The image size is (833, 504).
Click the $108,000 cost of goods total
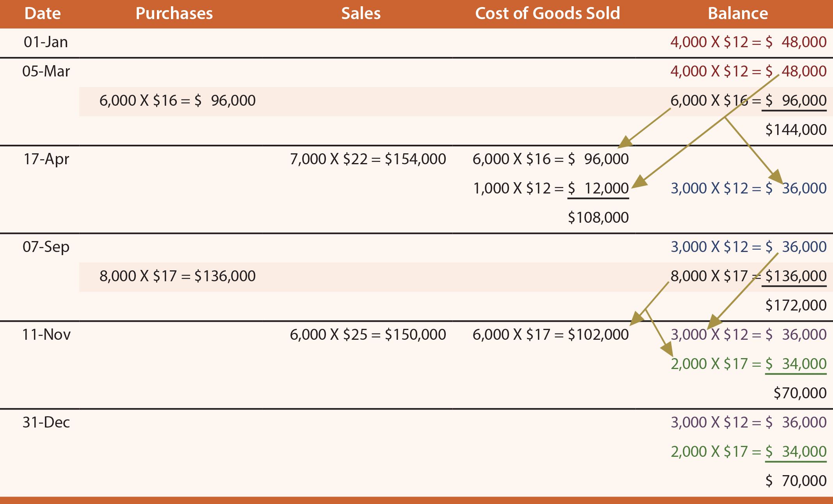[x=598, y=218]
